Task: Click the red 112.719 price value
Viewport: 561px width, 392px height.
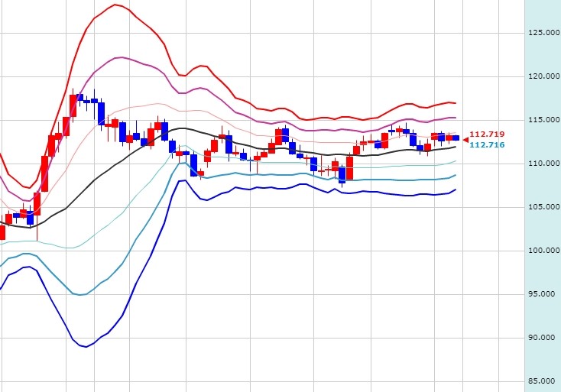Action: click(x=487, y=134)
